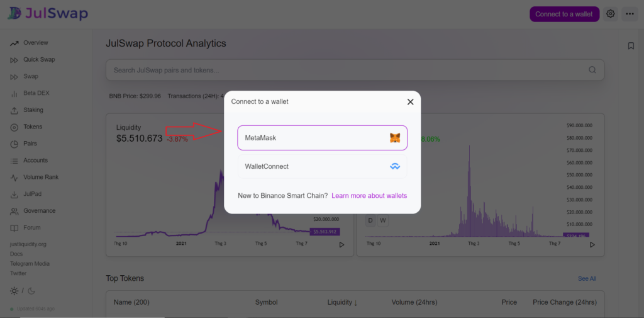This screenshot has height=318, width=644.
Task: Open the three-dots more menu
Action: [x=630, y=14]
